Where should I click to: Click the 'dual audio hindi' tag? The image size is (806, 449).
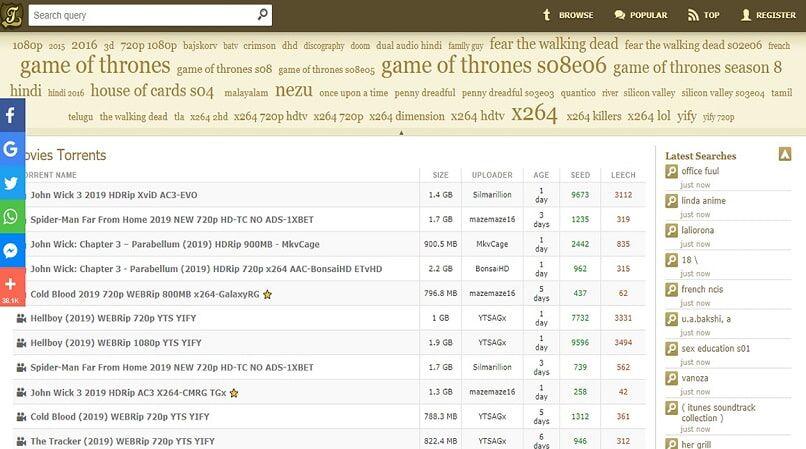[x=409, y=46]
